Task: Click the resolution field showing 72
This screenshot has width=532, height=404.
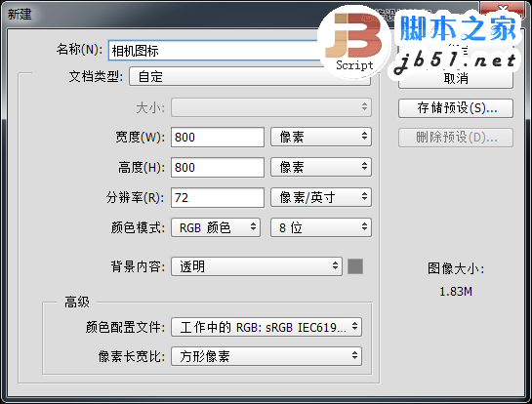Action: coord(218,197)
